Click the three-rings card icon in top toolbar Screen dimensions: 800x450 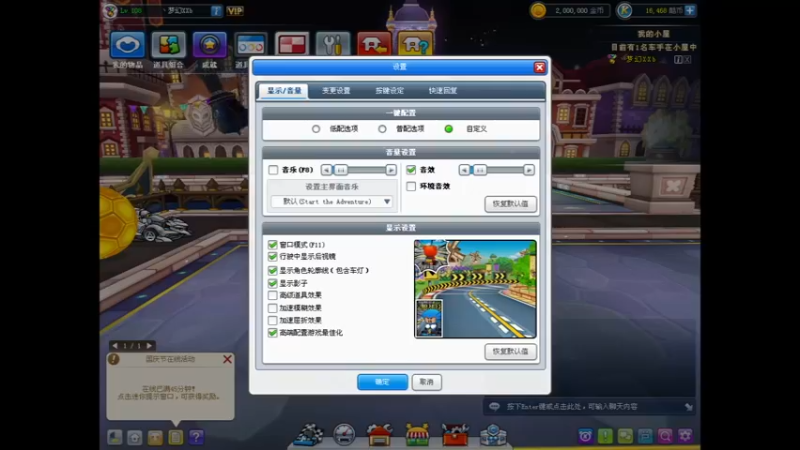251,45
